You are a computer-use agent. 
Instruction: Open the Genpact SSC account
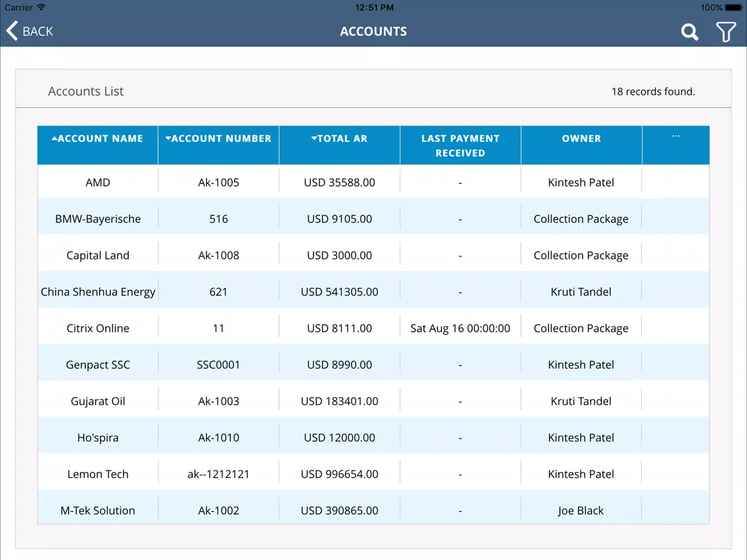98,365
